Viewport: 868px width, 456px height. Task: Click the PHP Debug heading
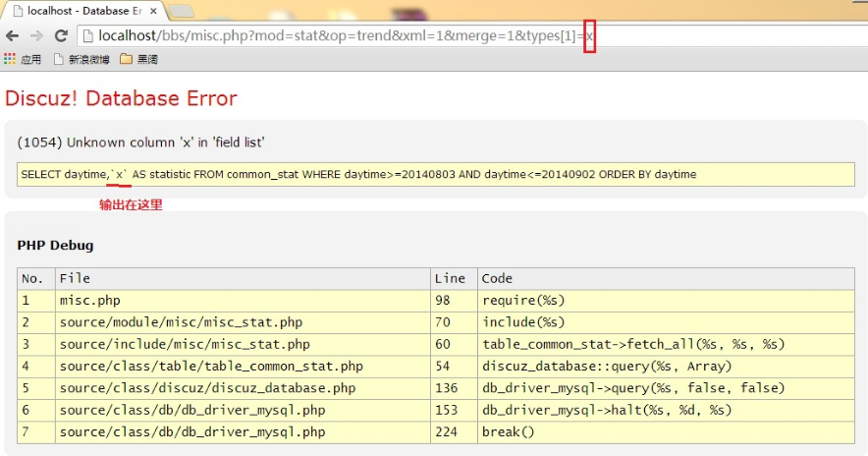click(x=55, y=246)
